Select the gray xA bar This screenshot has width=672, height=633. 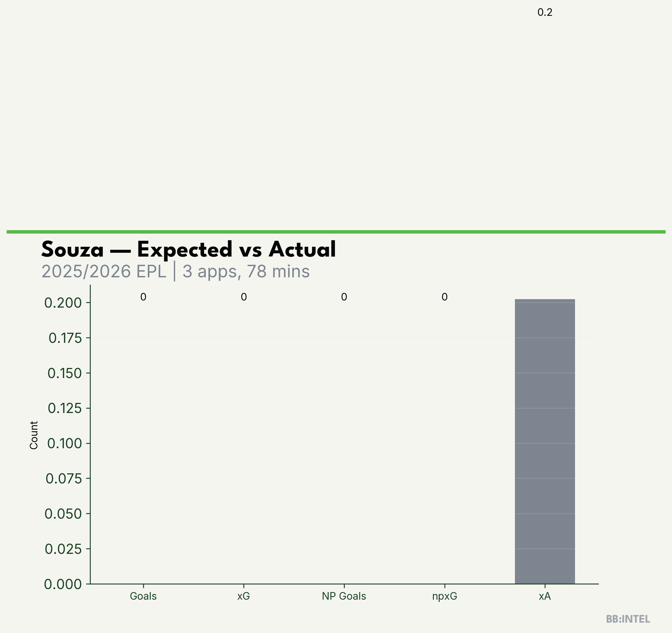(544, 441)
